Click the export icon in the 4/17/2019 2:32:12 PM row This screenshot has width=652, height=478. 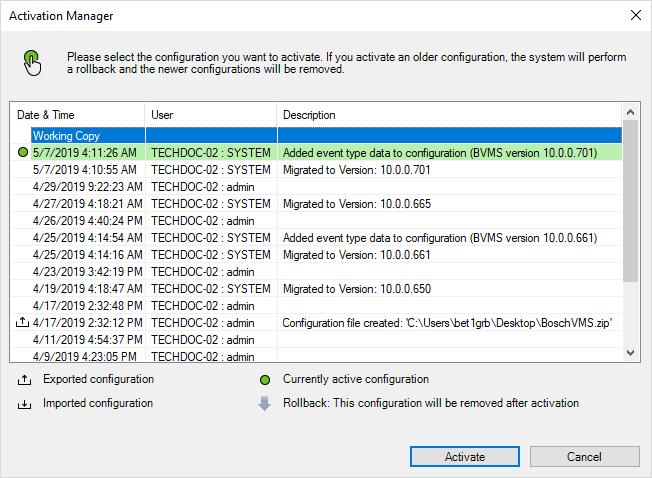[x=22, y=322]
